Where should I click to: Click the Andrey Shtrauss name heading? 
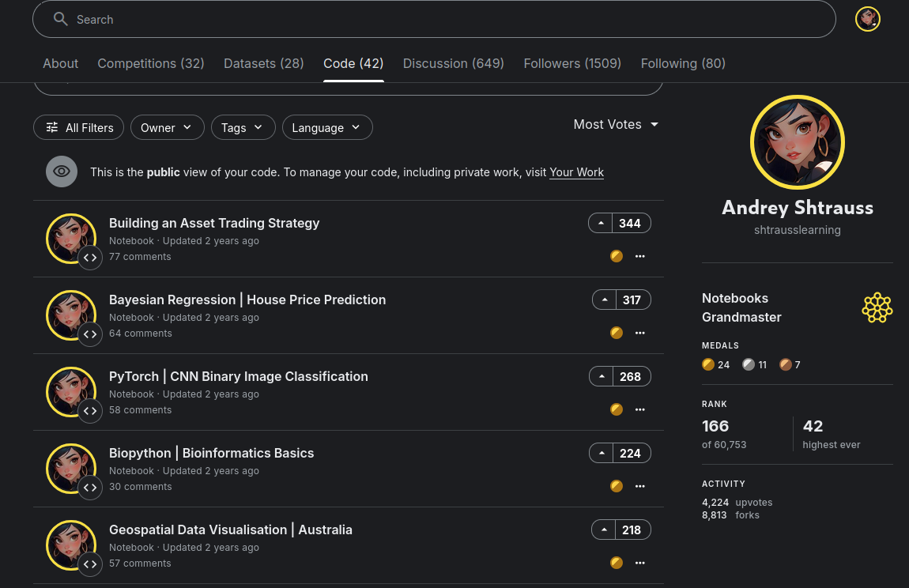[x=797, y=208]
